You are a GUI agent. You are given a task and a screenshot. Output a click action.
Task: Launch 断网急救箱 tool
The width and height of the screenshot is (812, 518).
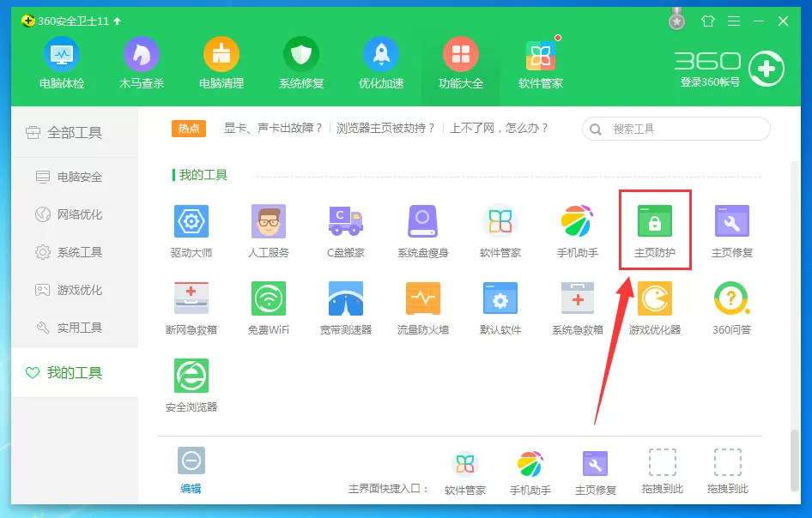pyautogui.click(x=191, y=308)
